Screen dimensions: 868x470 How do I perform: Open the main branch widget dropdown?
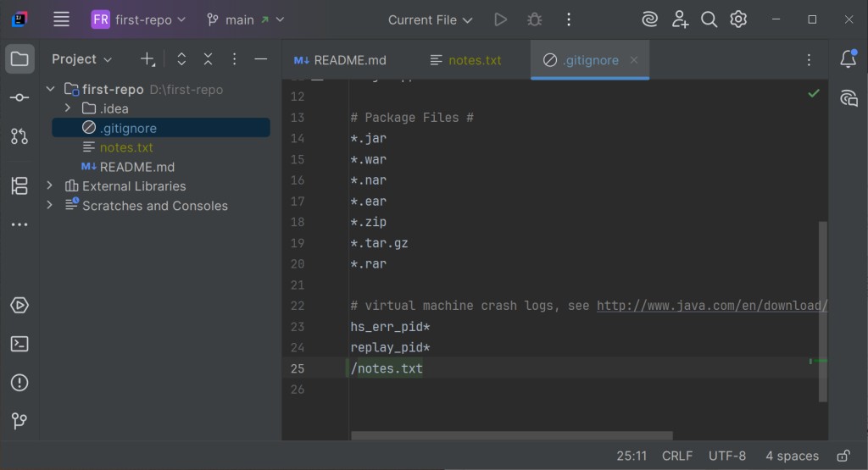pyautogui.click(x=245, y=20)
